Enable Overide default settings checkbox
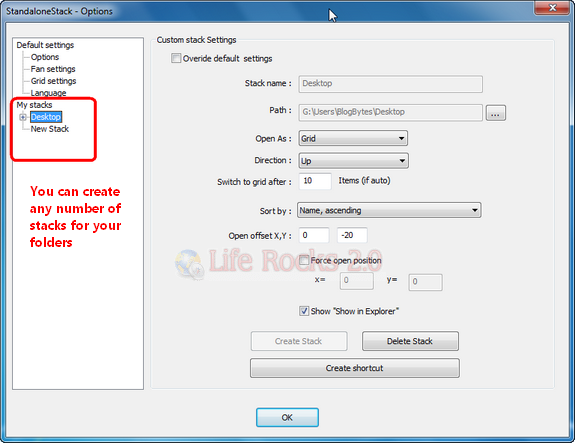Image resolution: width=575 pixels, height=443 pixels. [x=176, y=58]
